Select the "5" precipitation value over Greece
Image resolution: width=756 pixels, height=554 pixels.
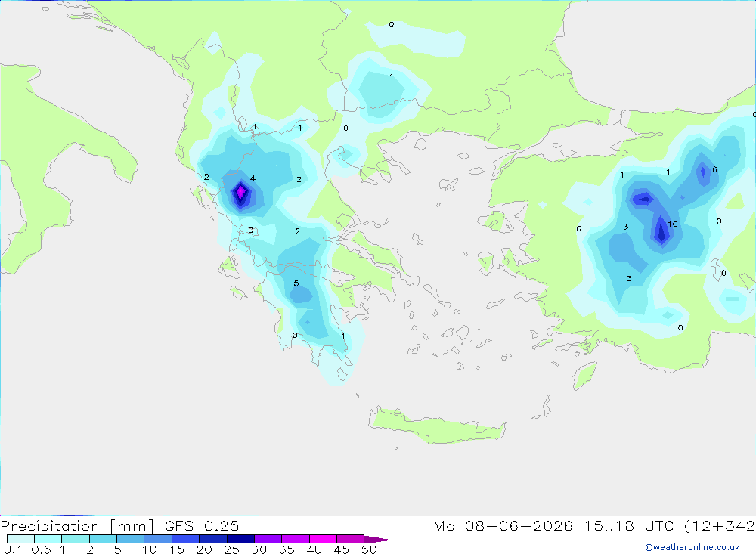[x=296, y=283]
